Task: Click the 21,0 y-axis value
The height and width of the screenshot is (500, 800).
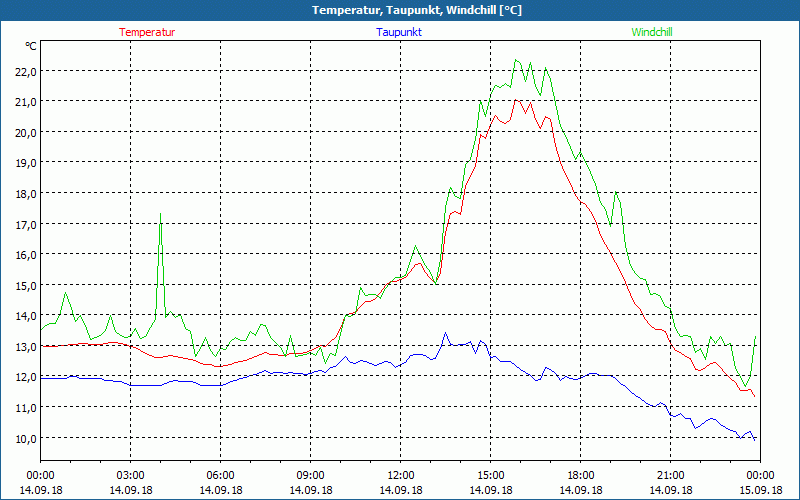Action: click(x=27, y=102)
